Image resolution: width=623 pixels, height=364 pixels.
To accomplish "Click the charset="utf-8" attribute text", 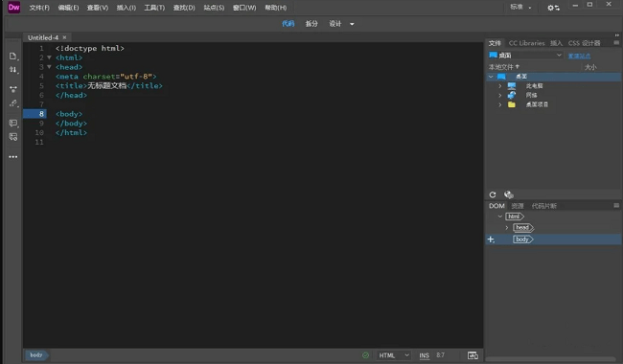I will click(118, 77).
